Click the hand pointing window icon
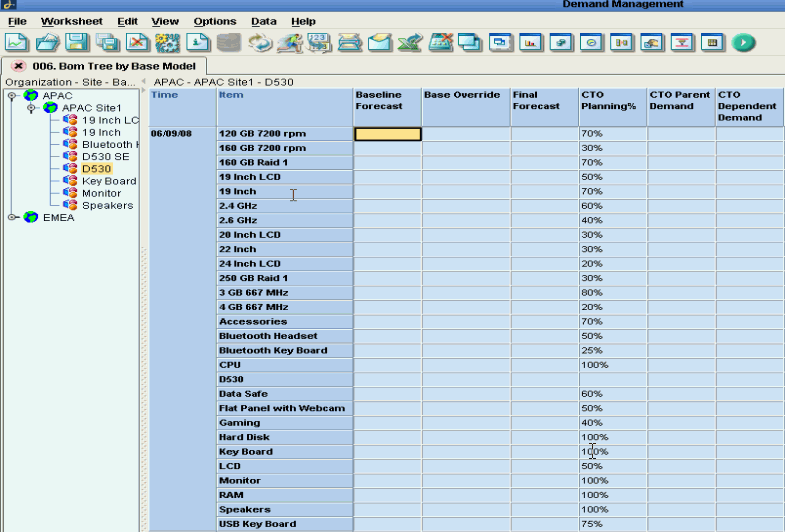This screenshot has height=532, width=785. pos(651,43)
